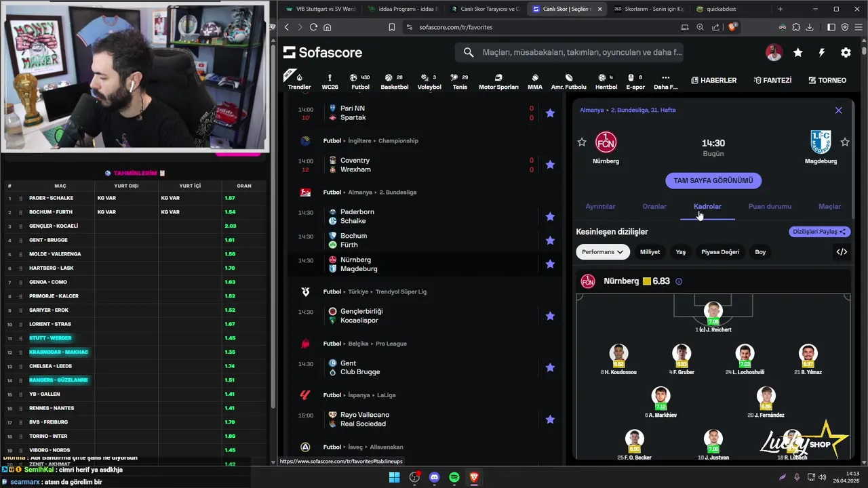Click the embed code icon
Image resolution: width=868 pixels, height=488 pixels.
pos(842,251)
